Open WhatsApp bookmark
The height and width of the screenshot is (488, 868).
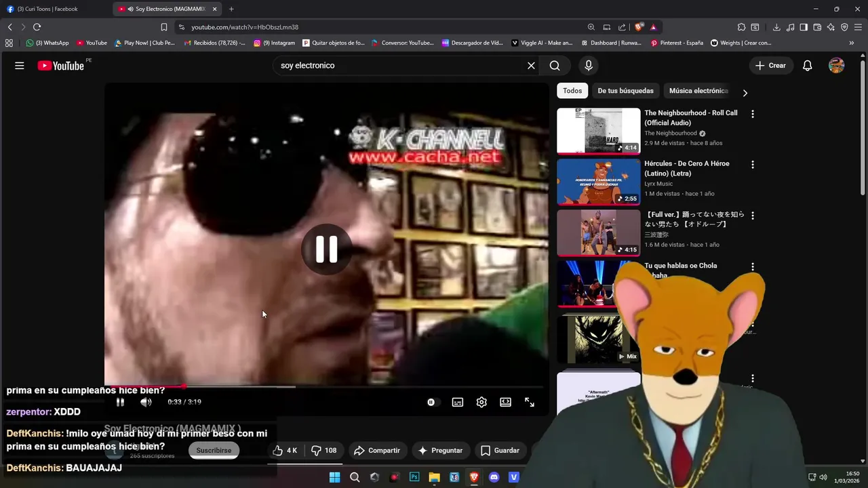[47, 43]
